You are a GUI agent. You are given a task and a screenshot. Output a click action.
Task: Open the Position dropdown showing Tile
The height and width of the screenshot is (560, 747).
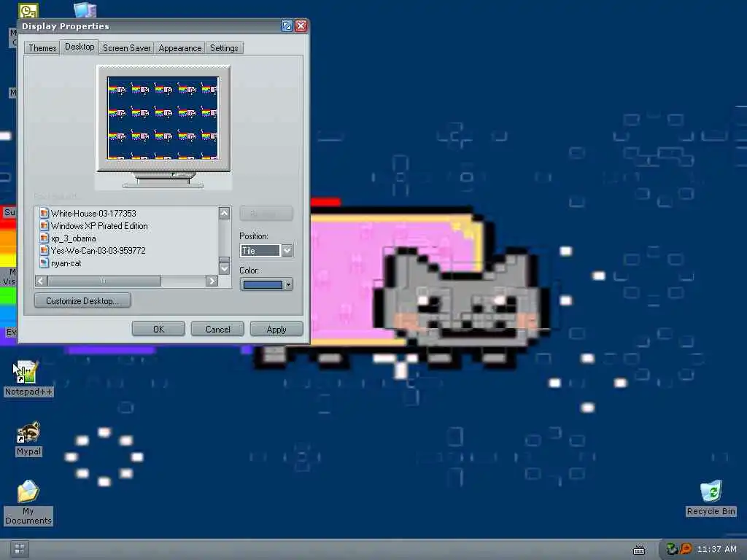click(x=287, y=251)
